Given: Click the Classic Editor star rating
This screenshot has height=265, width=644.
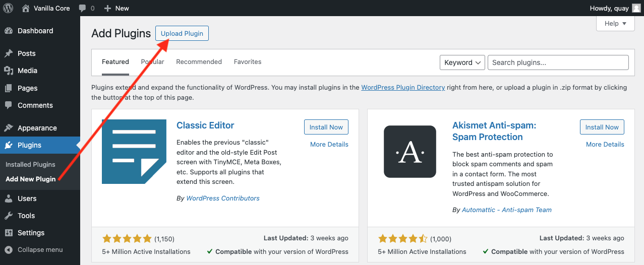Looking at the screenshot, I should (127, 239).
